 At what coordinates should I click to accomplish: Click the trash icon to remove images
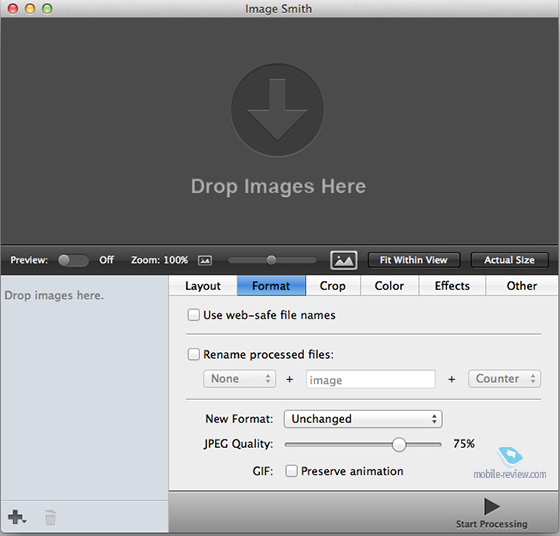50,517
